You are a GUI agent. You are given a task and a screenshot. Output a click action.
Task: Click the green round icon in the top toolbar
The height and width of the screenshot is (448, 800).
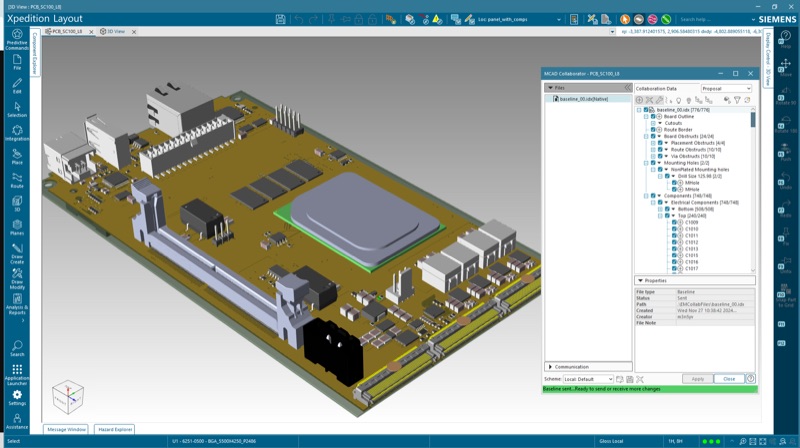(x=666, y=19)
